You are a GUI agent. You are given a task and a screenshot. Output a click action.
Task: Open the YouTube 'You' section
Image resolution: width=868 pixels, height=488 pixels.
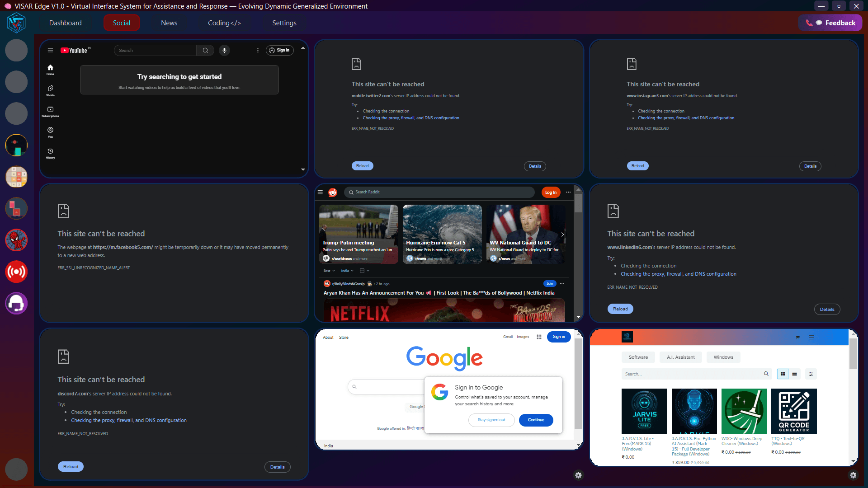(50, 132)
